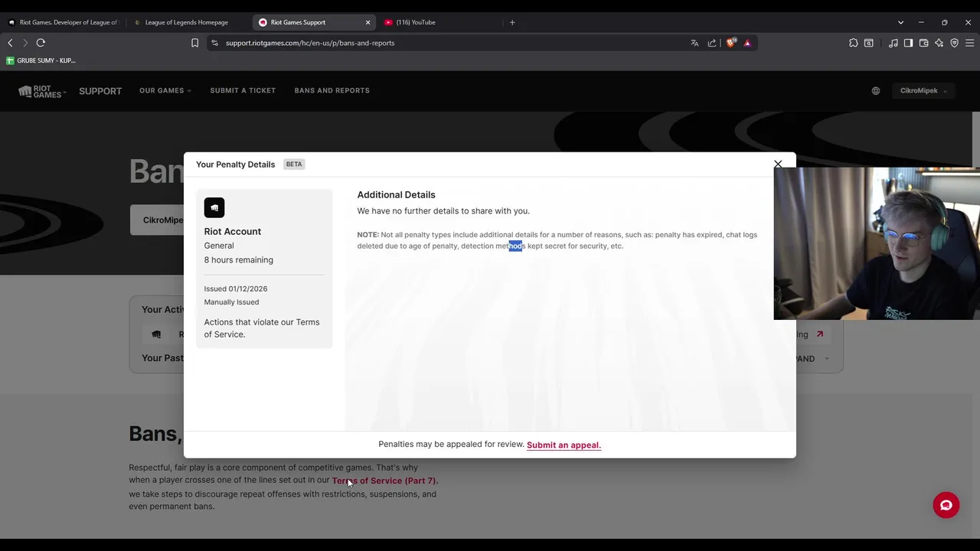Close the Your Penalty Details dialog
This screenshot has height=551, width=980.
tap(778, 164)
